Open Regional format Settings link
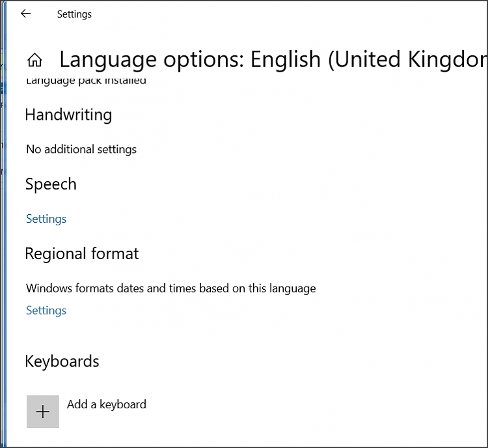 (46, 310)
